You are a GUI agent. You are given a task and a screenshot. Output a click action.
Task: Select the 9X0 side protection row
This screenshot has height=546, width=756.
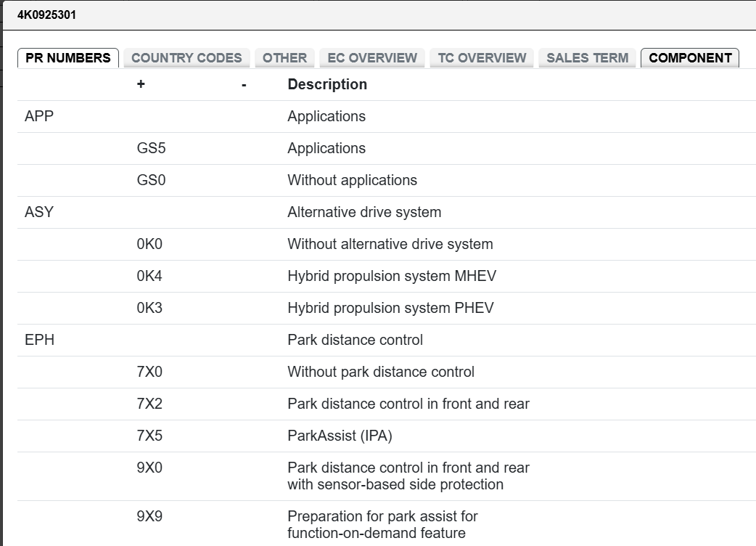(387, 476)
